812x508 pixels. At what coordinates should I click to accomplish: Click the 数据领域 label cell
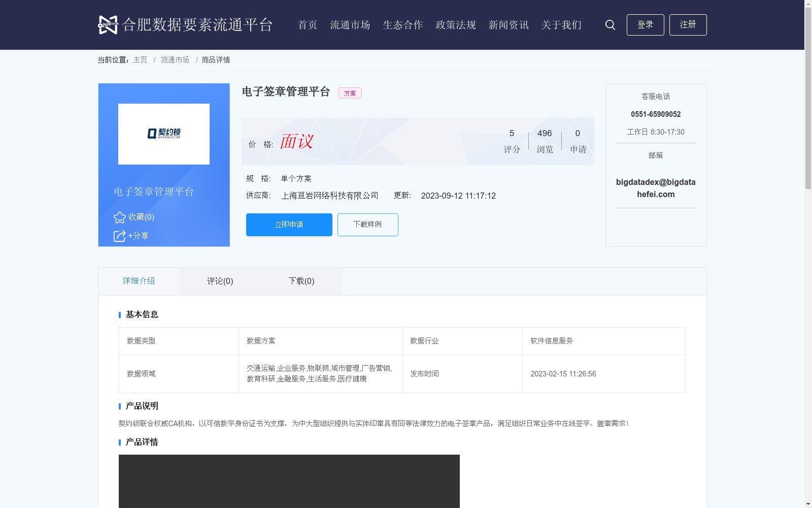pyautogui.click(x=179, y=374)
